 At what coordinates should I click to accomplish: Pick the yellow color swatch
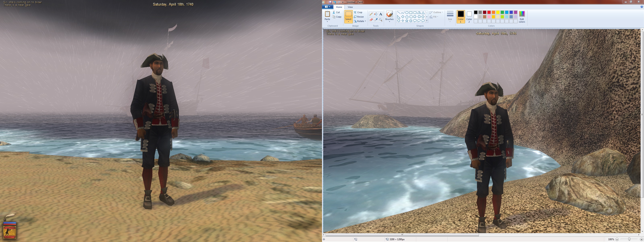point(498,12)
